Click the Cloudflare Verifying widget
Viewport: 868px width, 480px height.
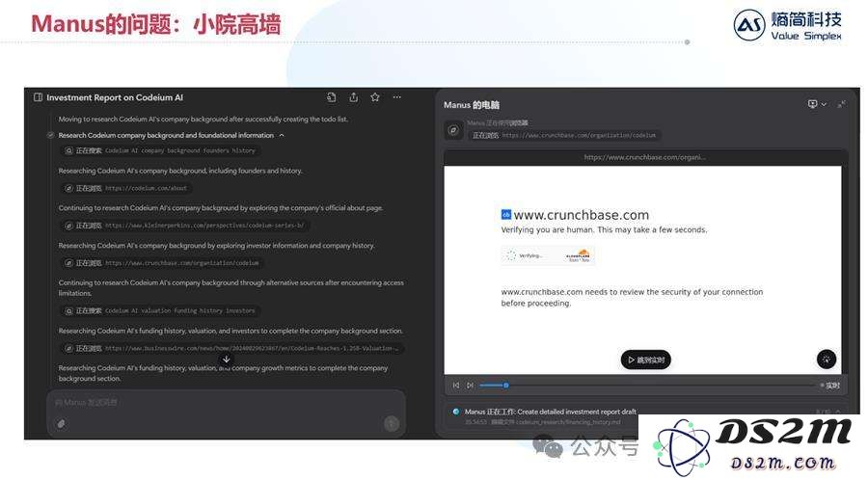[548, 255]
